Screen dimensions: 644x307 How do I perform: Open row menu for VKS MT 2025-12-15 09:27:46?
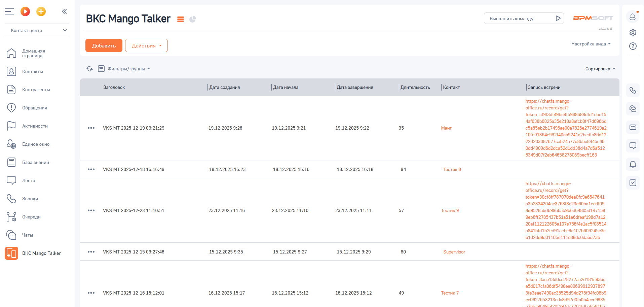click(x=91, y=252)
